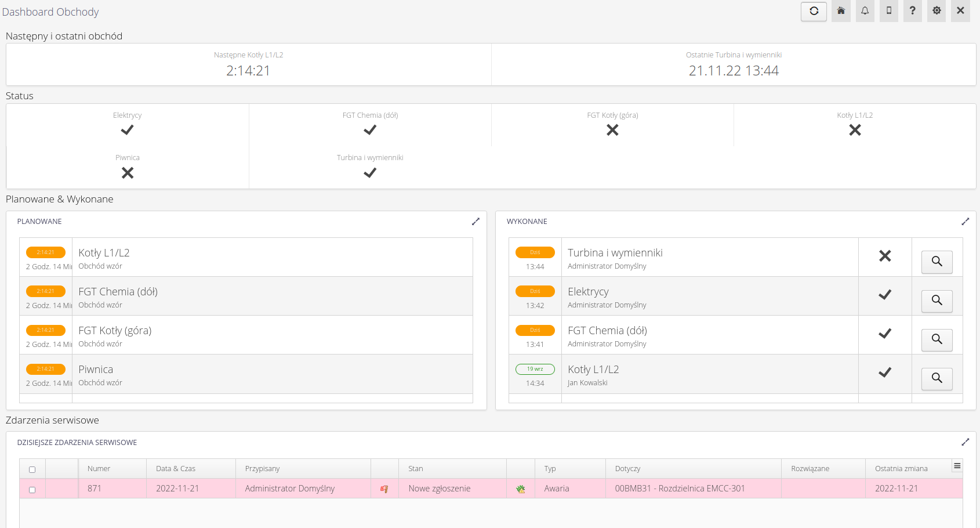This screenshot has width=980, height=528.
Task: View details of Turbina i wymienniki round
Action: 937,262
